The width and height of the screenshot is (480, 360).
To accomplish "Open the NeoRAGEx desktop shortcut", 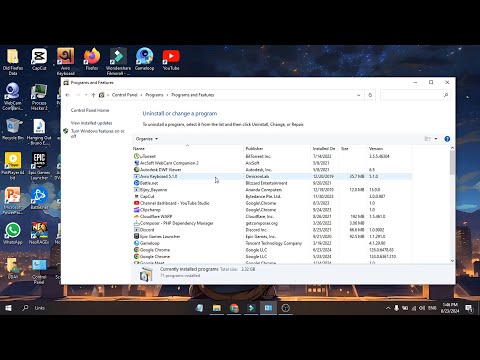I will point(39,233).
